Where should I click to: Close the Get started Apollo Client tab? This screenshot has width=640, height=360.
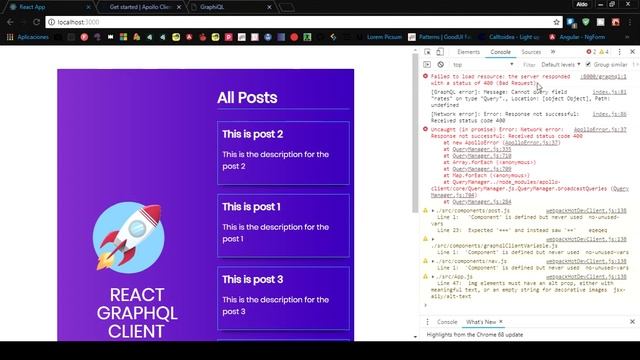pyautogui.click(x=179, y=7)
